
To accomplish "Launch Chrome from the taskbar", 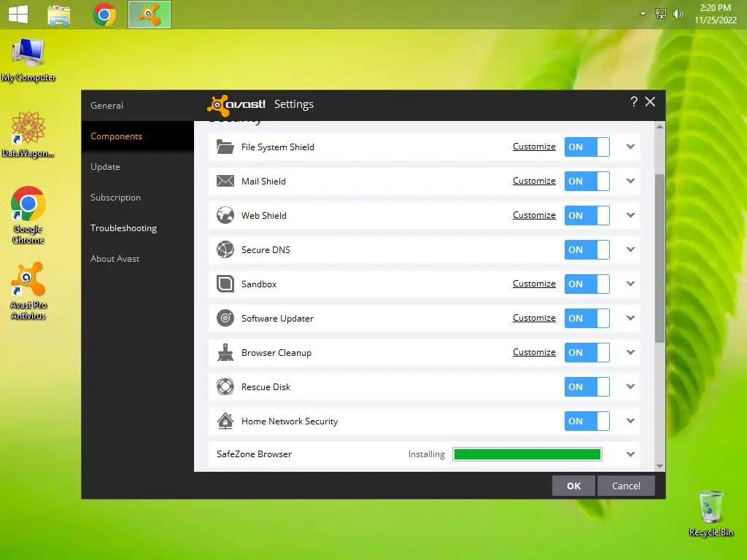I will tap(104, 15).
